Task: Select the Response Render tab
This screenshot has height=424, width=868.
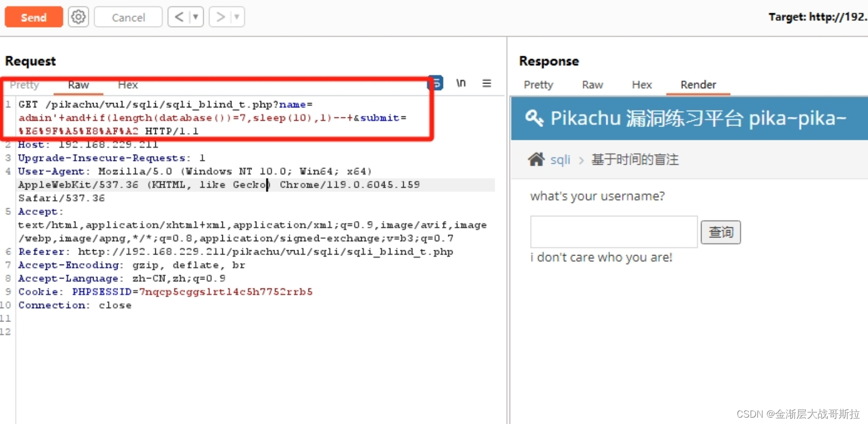Action: (698, 85)
